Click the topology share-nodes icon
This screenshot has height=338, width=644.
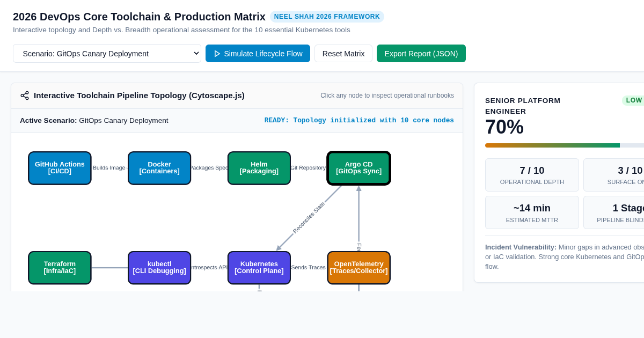coord(25,95)
